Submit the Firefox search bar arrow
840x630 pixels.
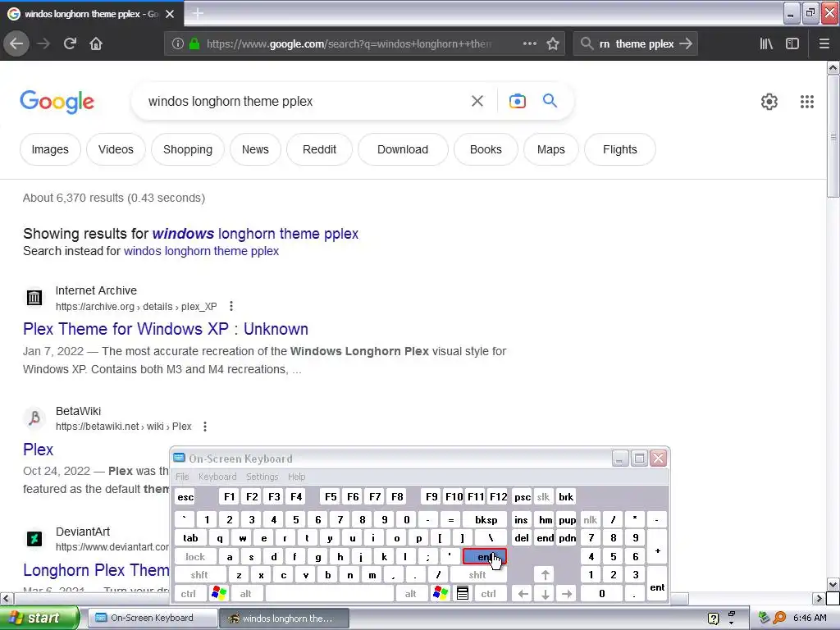click(x=686, y=43)
